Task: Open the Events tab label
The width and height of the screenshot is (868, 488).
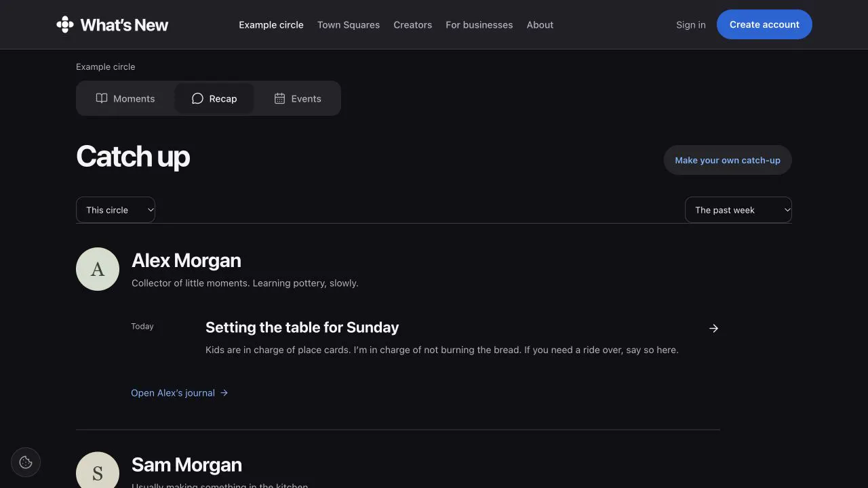Action: [x=306, y=98]
